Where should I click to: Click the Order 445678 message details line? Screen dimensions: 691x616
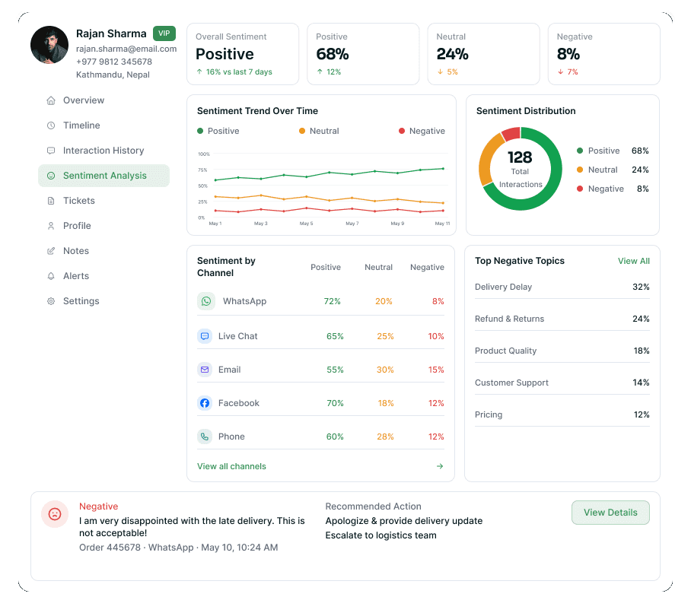coord(179,548)
